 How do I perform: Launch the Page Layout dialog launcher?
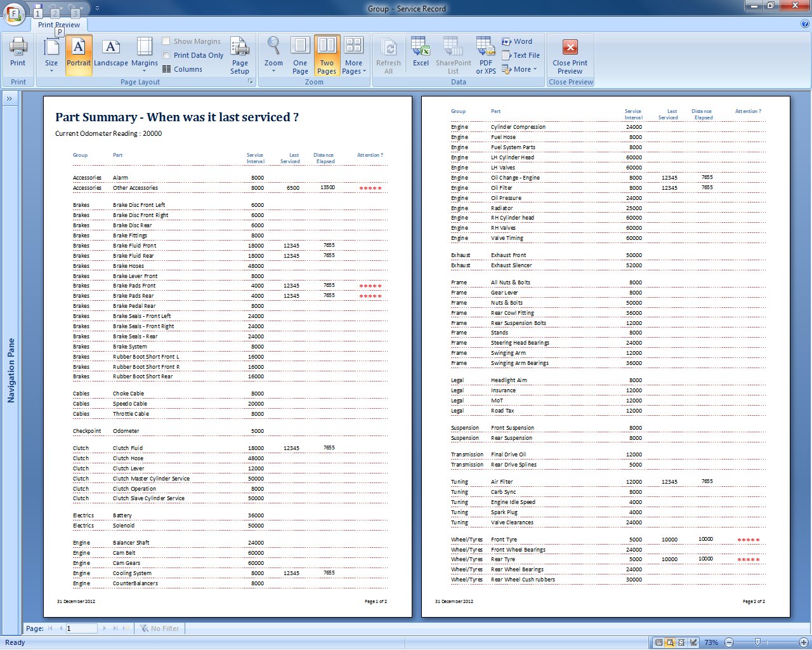click(251, 82)
